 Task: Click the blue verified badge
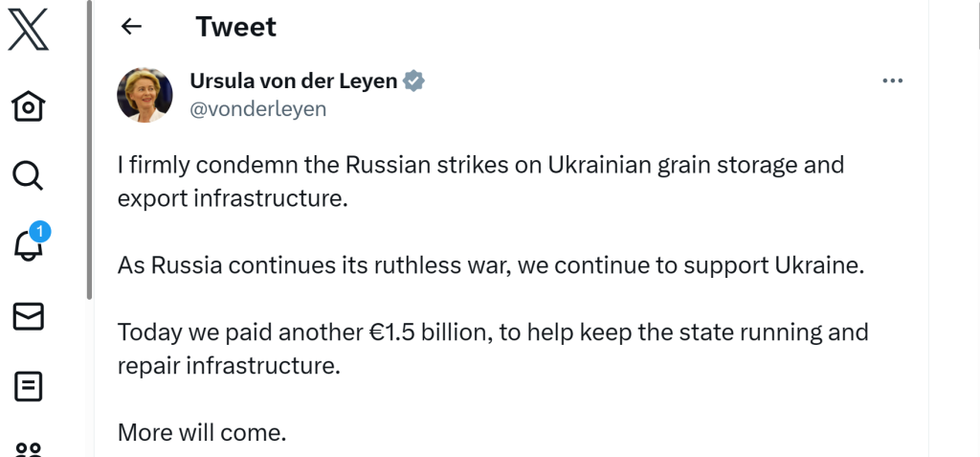(x=413, y=80)
